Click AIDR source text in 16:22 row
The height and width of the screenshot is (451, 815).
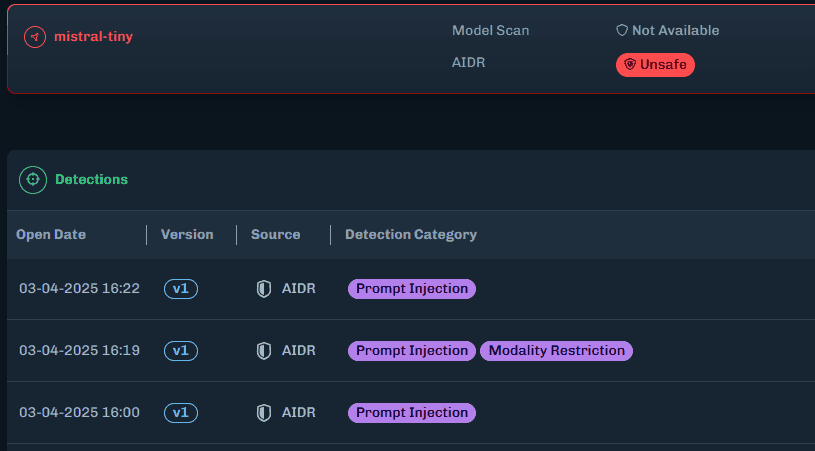pyautogui.click(x=298, y=288)
